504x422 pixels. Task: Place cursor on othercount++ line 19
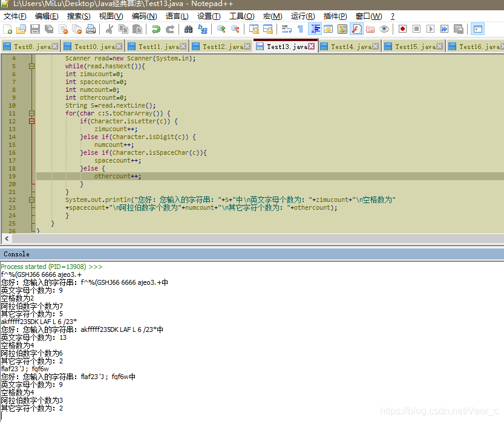117,177
